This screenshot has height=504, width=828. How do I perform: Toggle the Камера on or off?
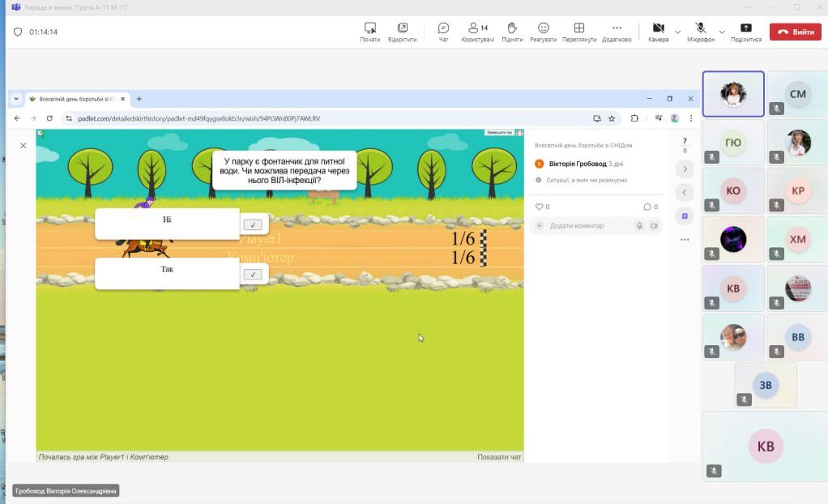pos(658,32)
